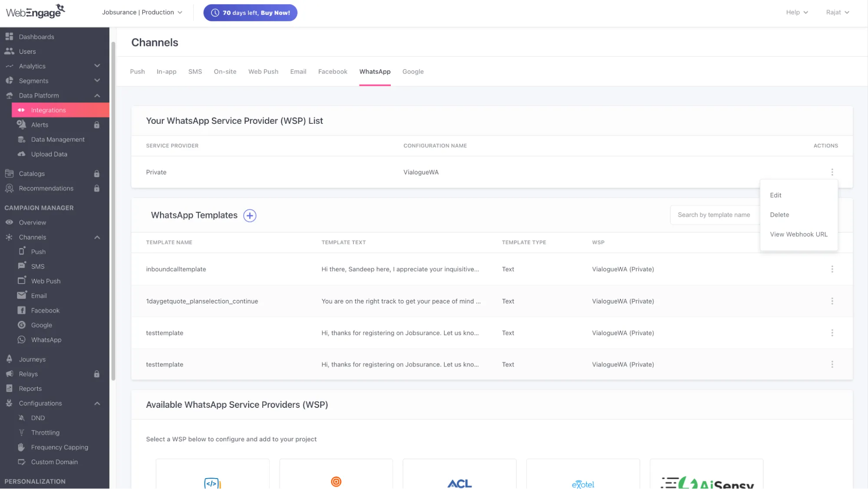Click the Upload Data cloud icon

pyautogui.click(x=21, y=154)
